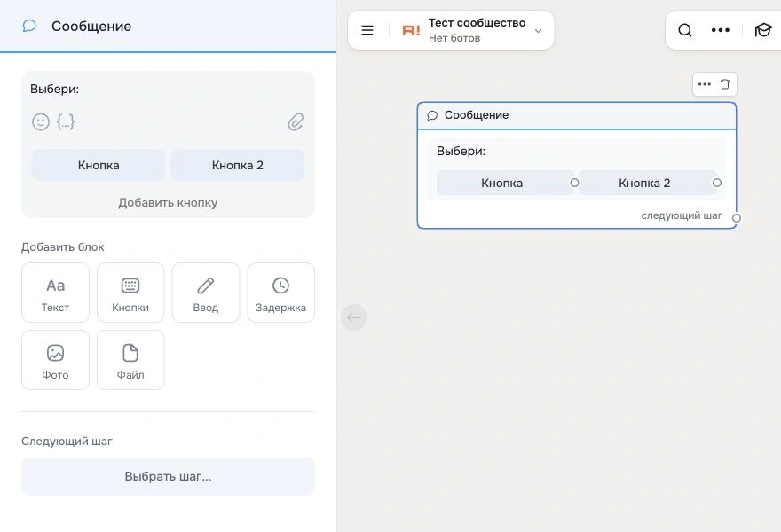Click the Выбери: text inside the canvas node
Viewport: 781px width, 532px height.
(x=461, y=151)
